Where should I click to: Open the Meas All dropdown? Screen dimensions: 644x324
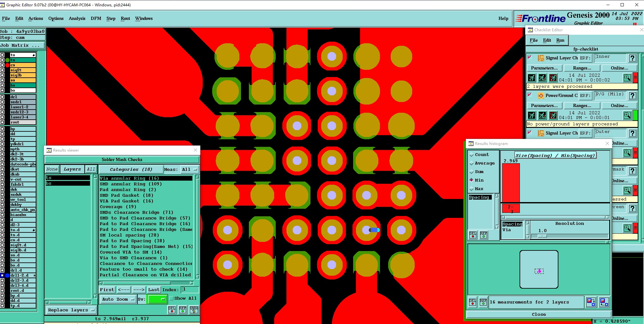pyautogui.click(x=190, y=170)
